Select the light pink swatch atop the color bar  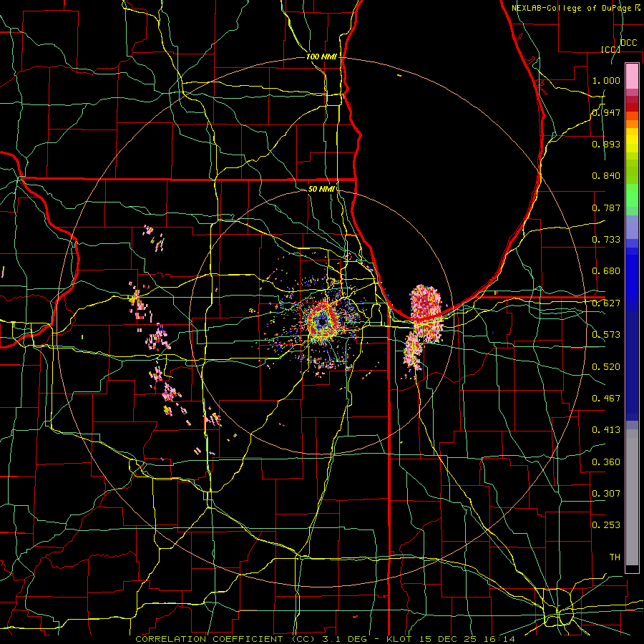coord(632,76)
